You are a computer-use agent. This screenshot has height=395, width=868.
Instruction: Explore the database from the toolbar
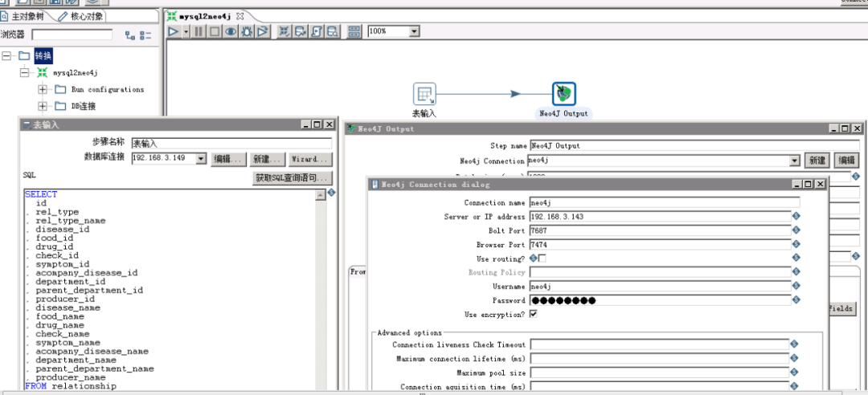(x=333, y=31)
